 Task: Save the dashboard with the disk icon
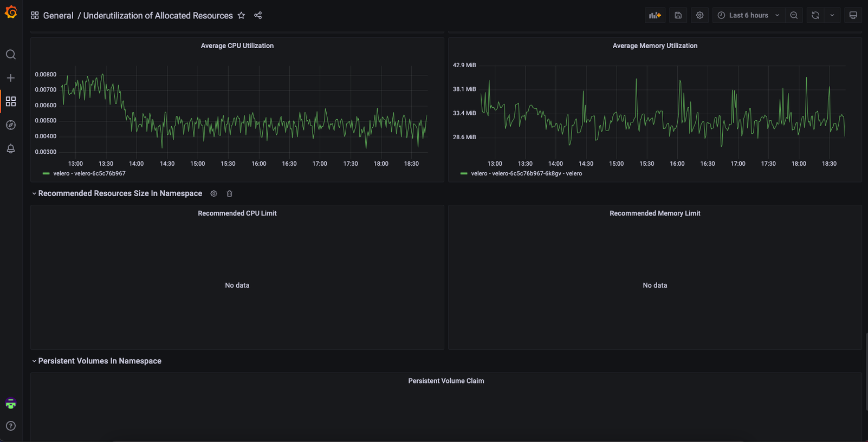(x=678, y=15)
